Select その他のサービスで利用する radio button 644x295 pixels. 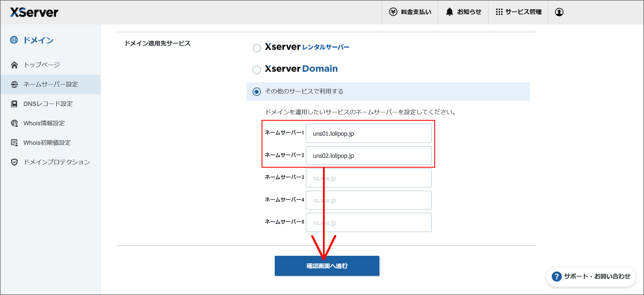(257, 92)
